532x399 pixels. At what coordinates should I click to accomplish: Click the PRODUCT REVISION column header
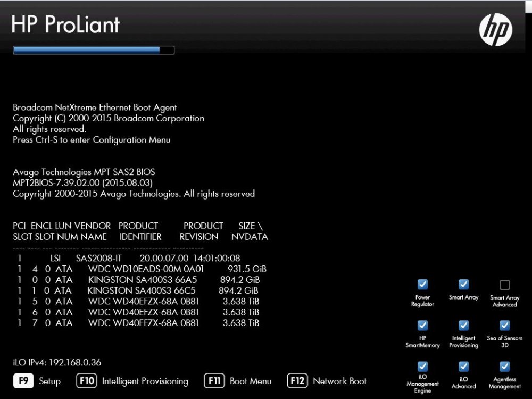tap(201, 231)
